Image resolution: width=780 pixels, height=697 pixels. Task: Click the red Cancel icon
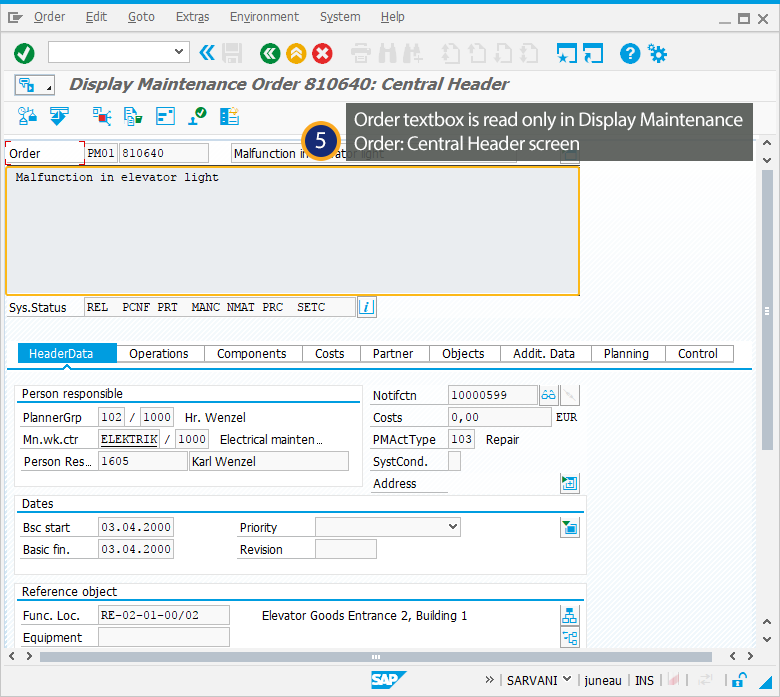[x=322, y=53]
